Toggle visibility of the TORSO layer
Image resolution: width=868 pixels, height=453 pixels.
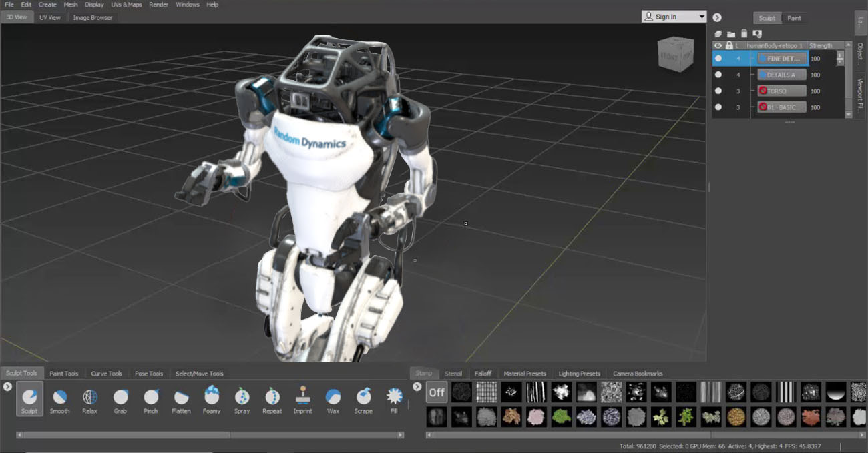718,91
